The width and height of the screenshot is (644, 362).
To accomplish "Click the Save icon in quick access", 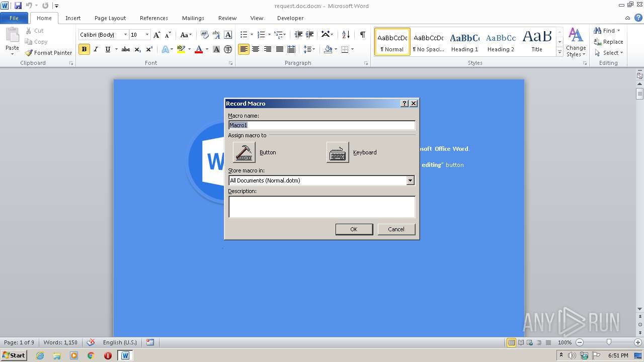I will [18, 6].
